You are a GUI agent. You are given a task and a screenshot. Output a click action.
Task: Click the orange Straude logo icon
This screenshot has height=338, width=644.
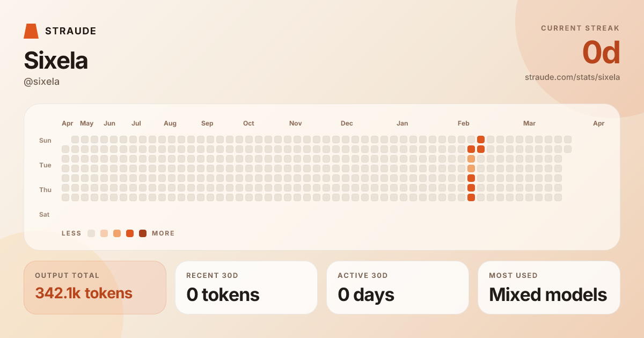point(31,31)
